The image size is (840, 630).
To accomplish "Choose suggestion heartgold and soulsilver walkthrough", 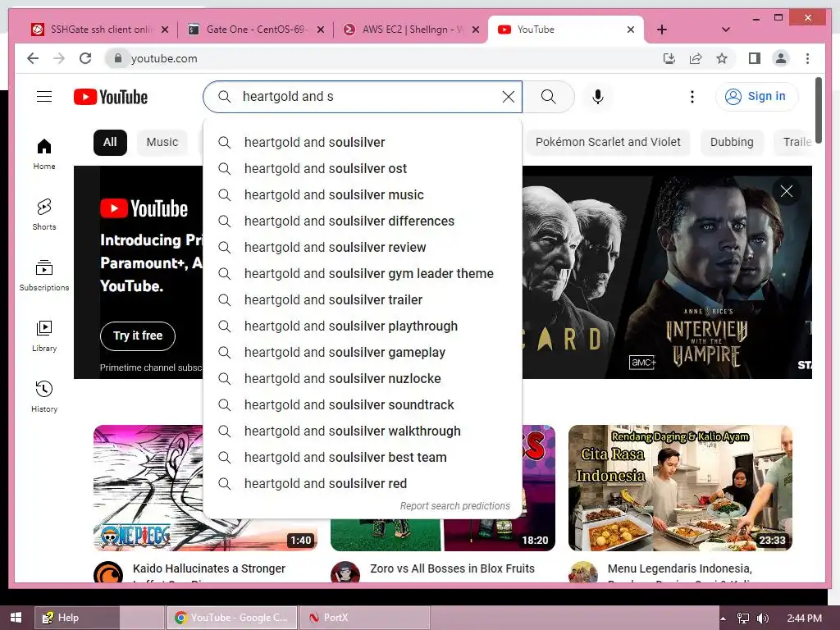I will click(x=363, y=431).
